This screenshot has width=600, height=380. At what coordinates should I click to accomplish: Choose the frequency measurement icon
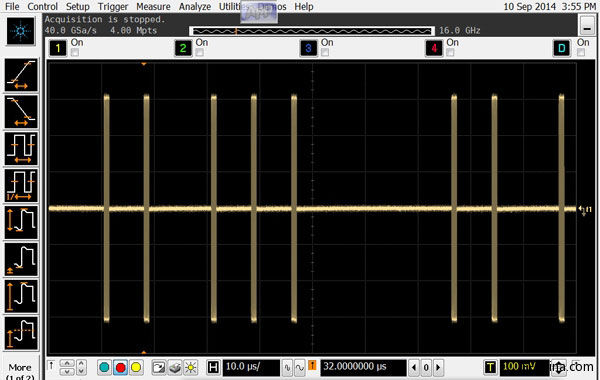(21, 186)
